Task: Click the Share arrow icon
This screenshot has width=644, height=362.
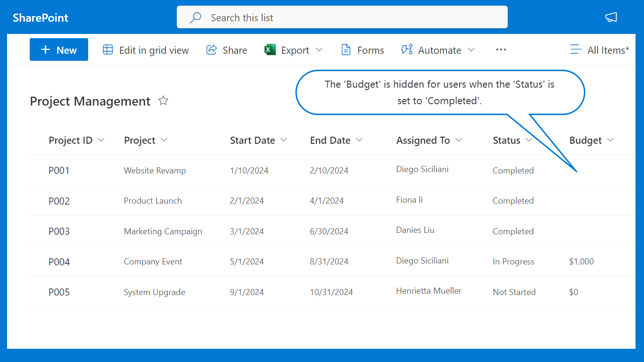Action: click(212, 50)
